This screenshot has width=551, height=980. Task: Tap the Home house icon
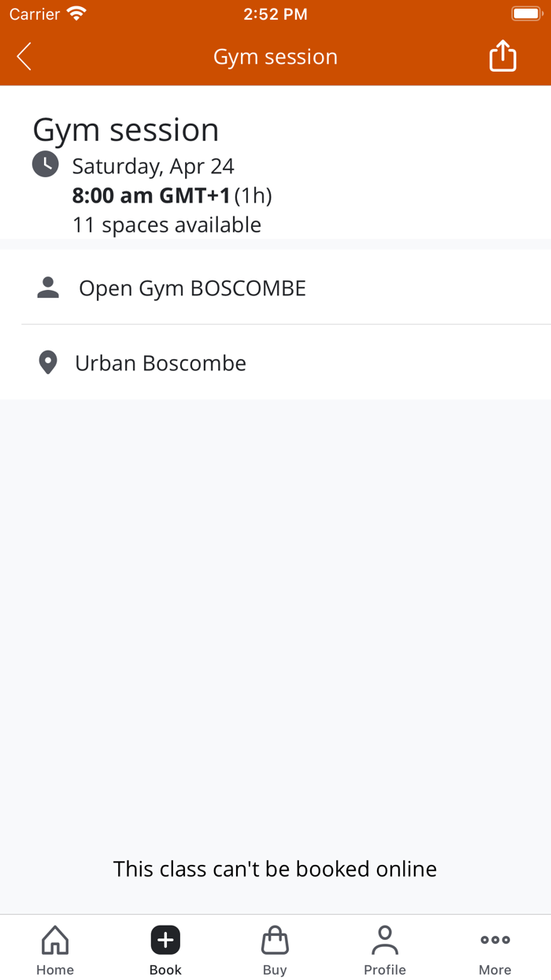55,940
